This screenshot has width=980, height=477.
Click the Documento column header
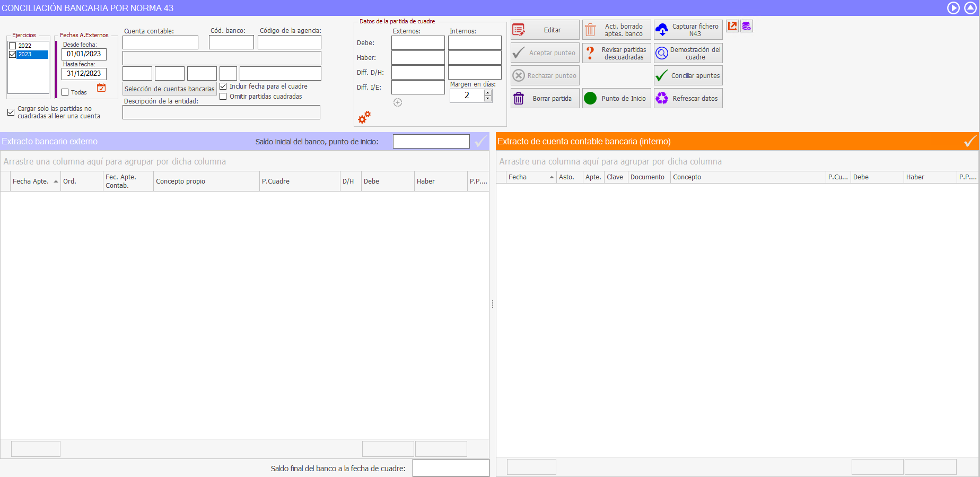(x=647, y=177)
